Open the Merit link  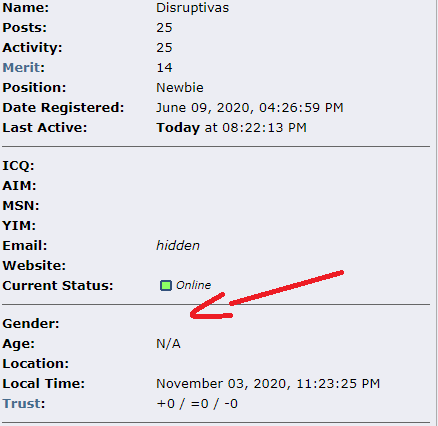tap(21, 68)
